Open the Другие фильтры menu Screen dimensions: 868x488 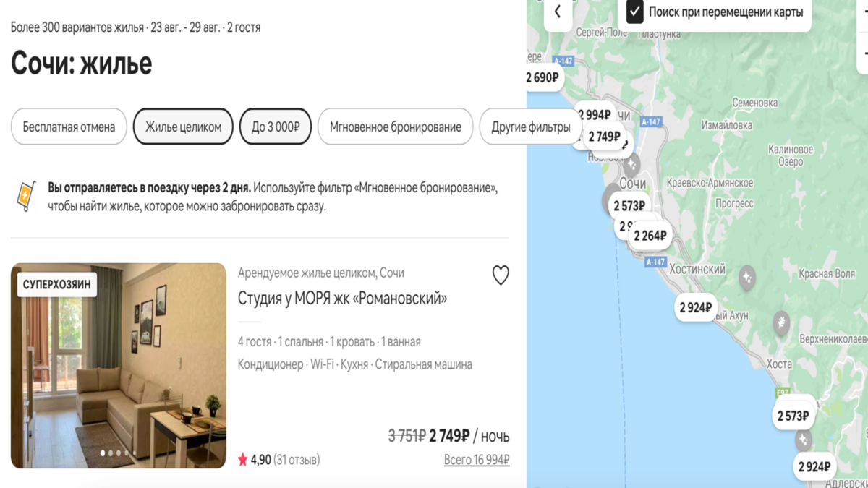point(531,127)
